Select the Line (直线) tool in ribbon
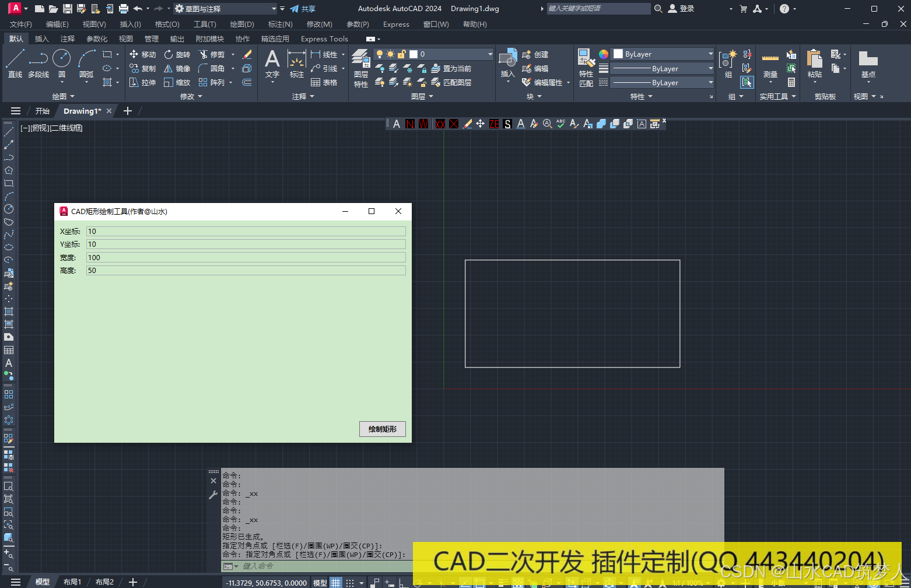Image resolution: width=911 pixels, height=588 pixels. pyautogui.click(x=15, y=63)
